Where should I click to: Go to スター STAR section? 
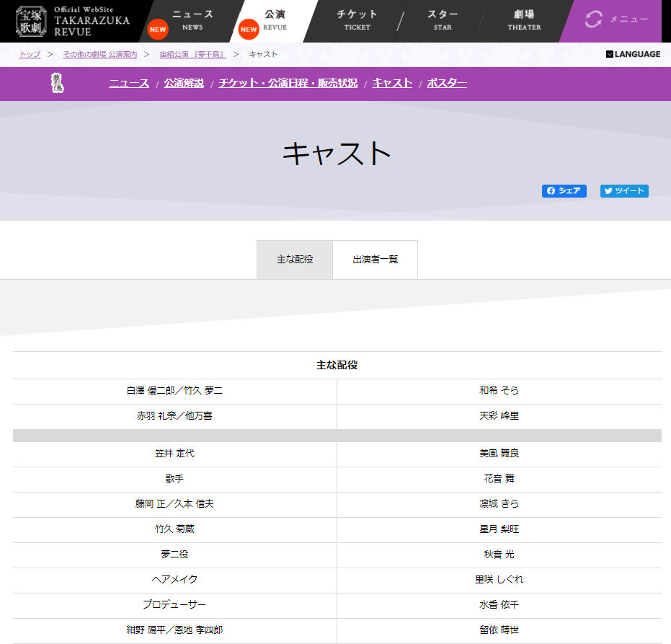[443, 20]
